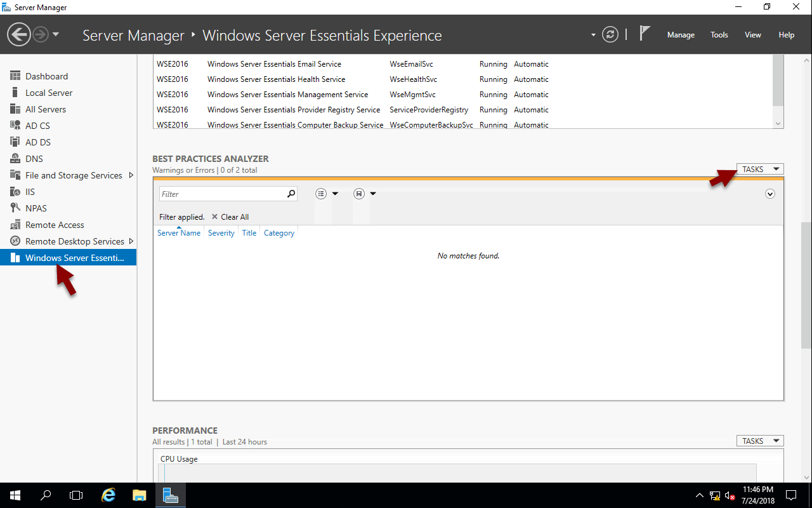Image resolution: width=812 pixels, height=508 pixels.
Task: Open File Explorer from taskbar
Action: point(140,495)
